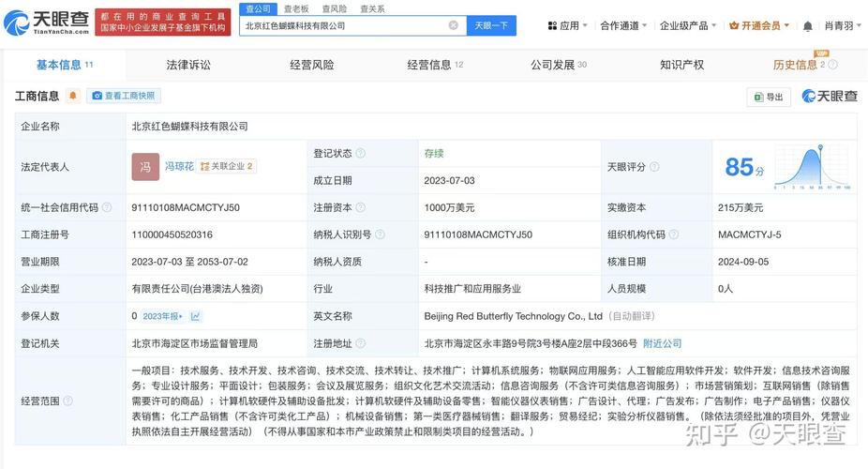Click the 存续 registration status value
Viewport: 868px width, 469px height.
click(434, 154)
